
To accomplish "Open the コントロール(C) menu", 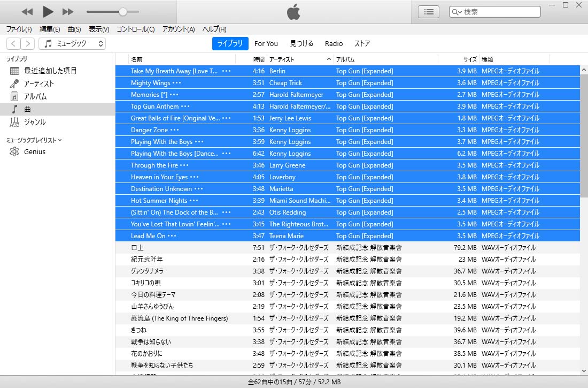I will pos(136,29).
